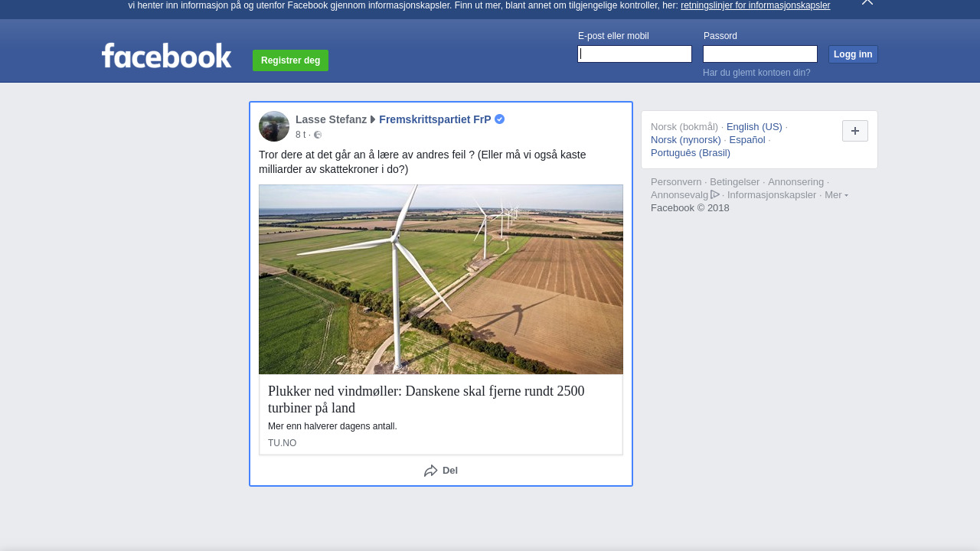The height and width of the screenshot is (551, 980).
Task: Click the Annonsevalg AdChoices icon
Action: (715, 194)
